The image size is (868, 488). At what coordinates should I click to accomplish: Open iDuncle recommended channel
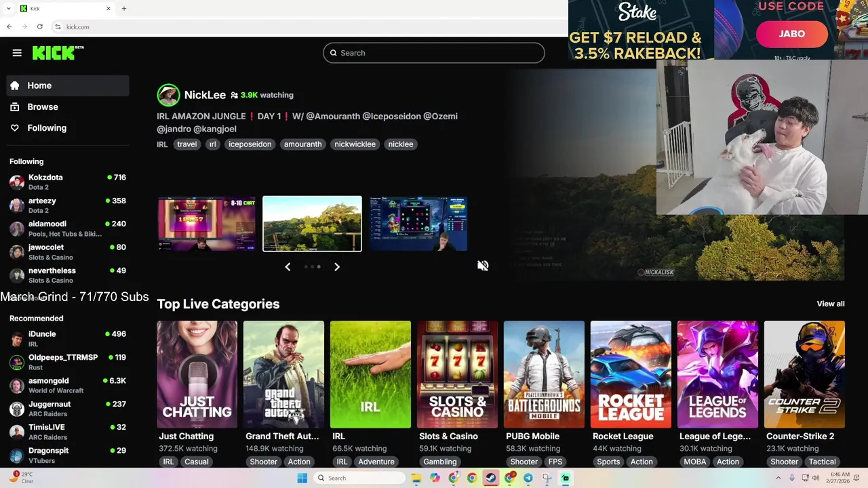coord(68,338)
